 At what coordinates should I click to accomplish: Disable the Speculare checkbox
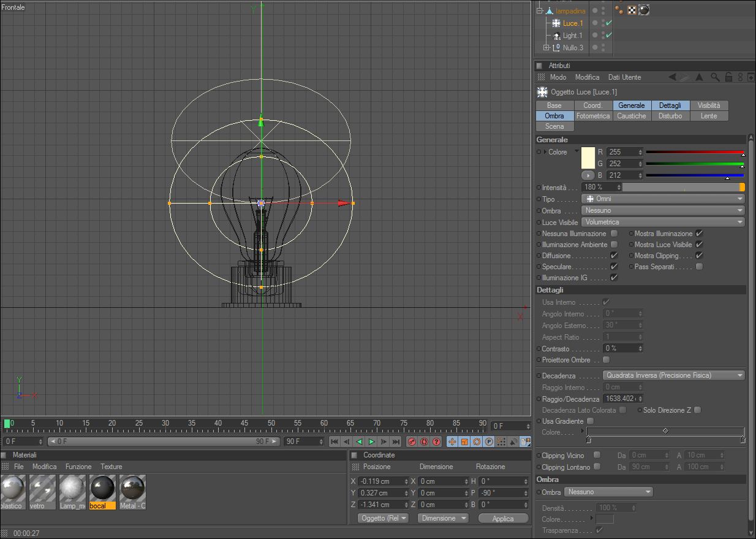point(614,267)
